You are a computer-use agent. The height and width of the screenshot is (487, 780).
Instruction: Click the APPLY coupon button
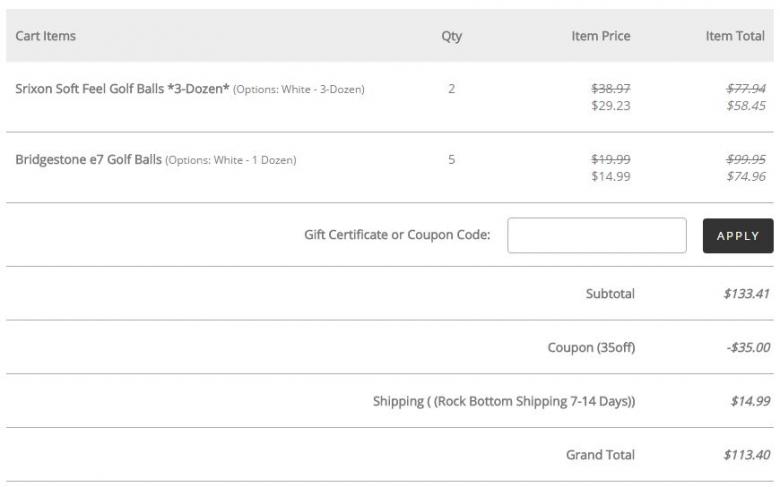[737, 236]
